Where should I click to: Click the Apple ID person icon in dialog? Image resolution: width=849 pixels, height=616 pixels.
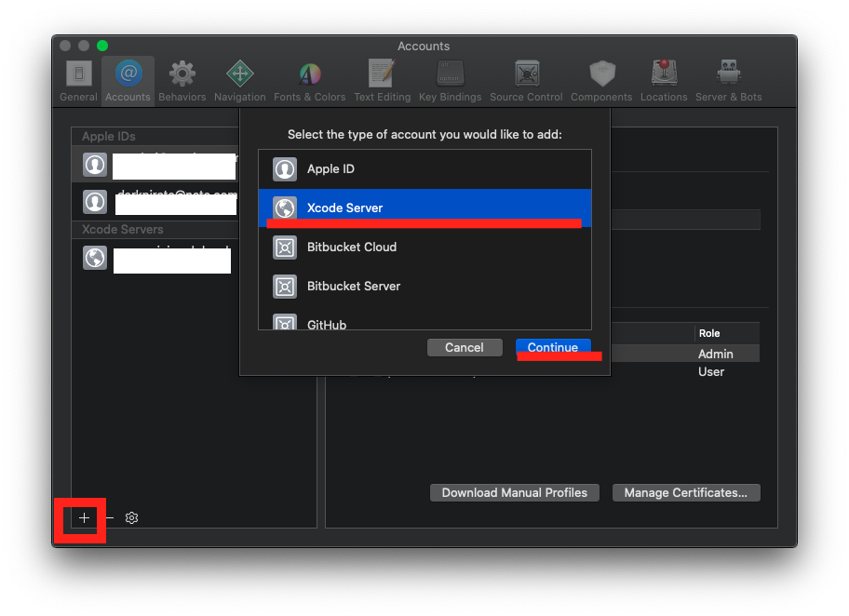pyautogui.click(x=285, y=168)
